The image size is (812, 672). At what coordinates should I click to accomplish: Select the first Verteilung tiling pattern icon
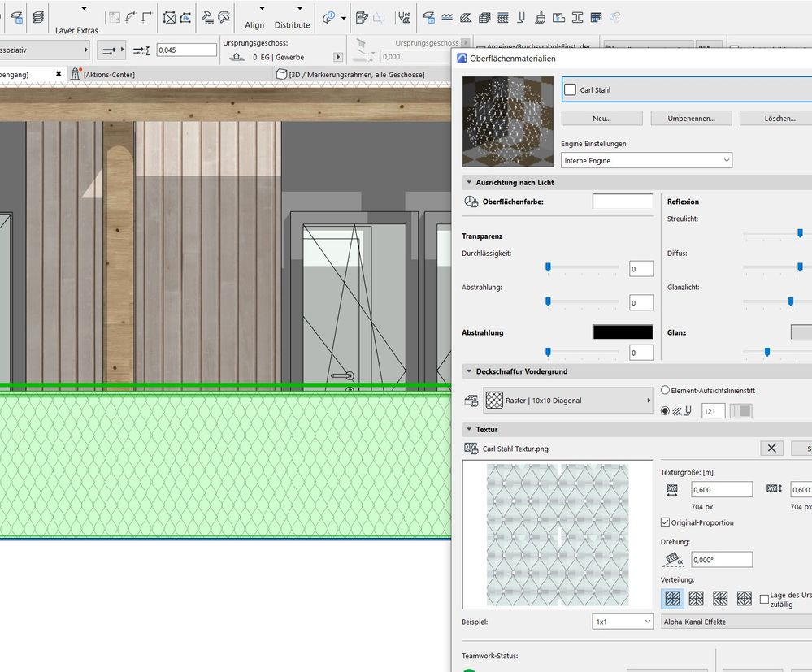[672, 599]
